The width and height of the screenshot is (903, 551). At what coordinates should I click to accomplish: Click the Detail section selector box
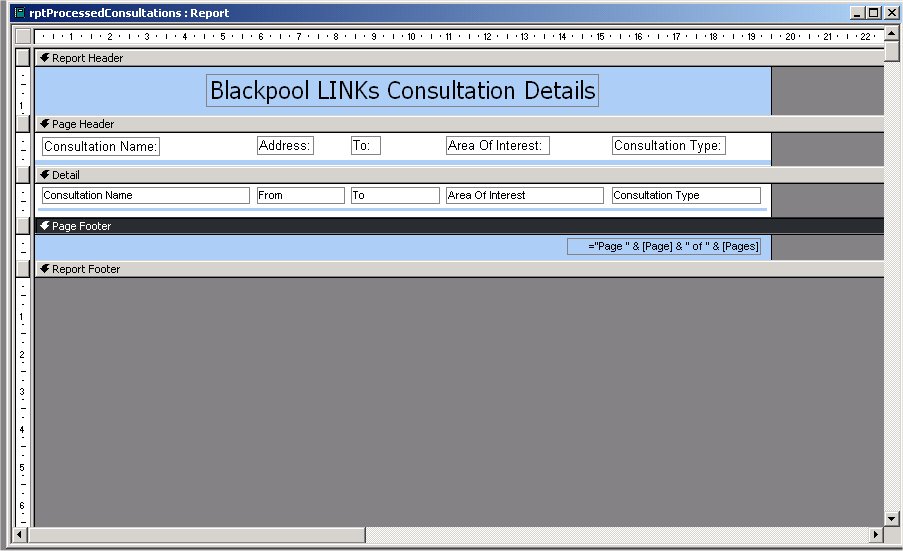click(23, 174)
